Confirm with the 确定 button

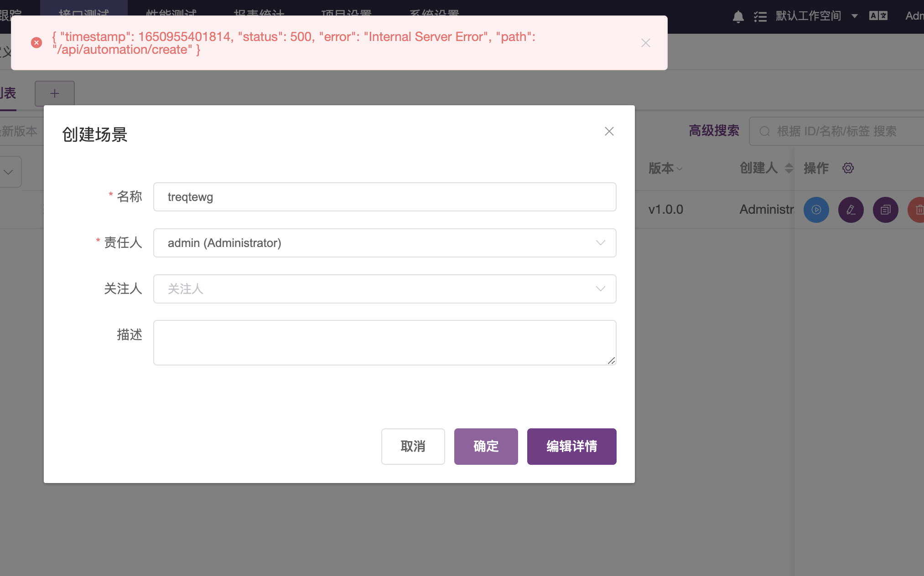click(486, 447)
